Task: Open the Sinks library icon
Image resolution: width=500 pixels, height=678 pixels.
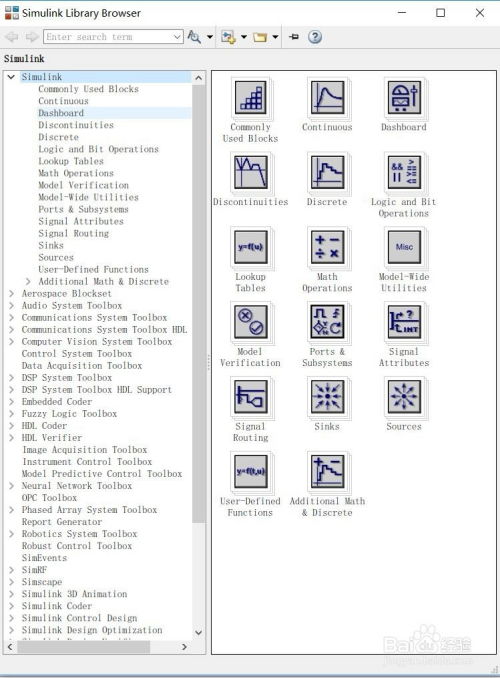Action: [327, 397]
